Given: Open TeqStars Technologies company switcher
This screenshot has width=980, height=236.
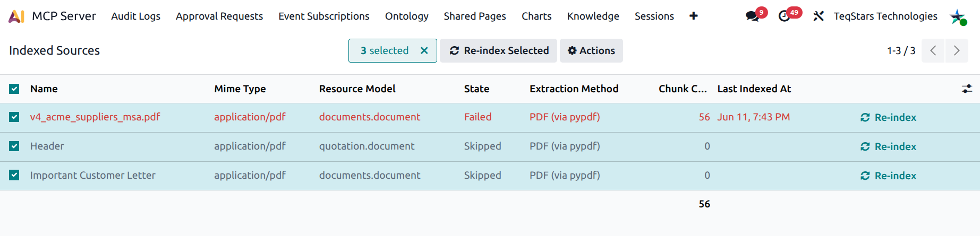Looking at the screenshot, I should 885,16.
